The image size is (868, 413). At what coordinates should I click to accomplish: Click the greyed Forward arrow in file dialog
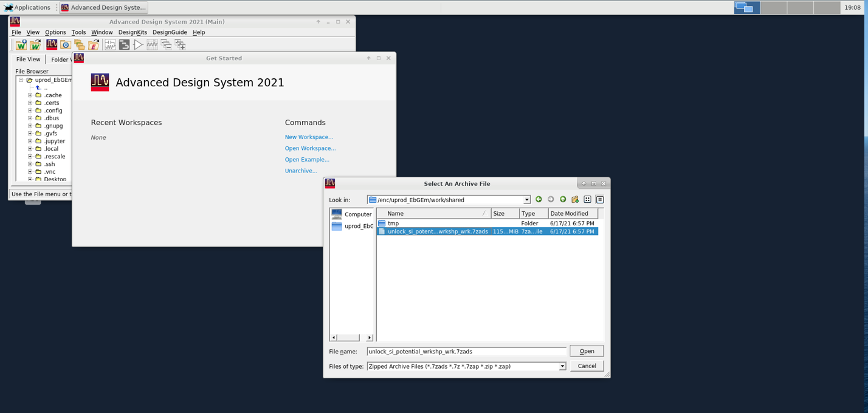coord(551,199)
